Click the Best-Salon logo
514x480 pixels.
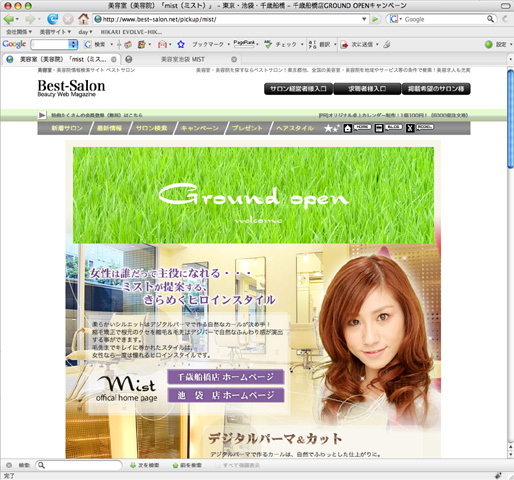coord(71,88)
